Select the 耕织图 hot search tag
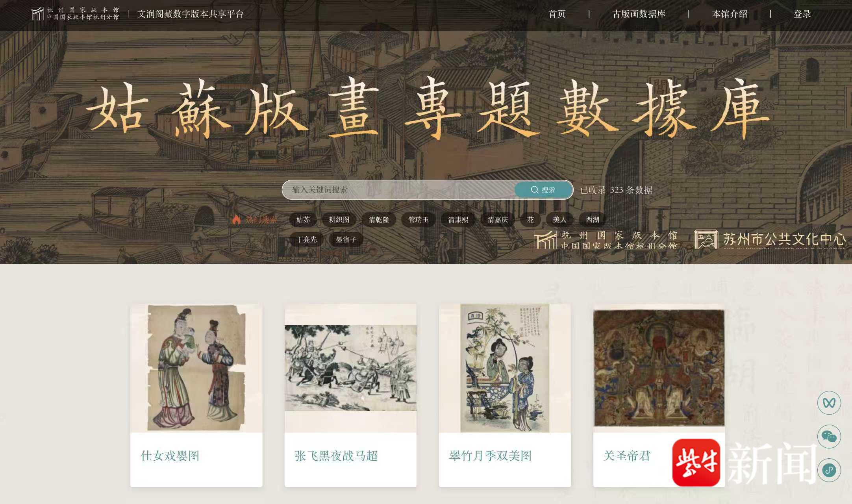The height and width of the screenshot is (504, 852). click(x=339, y=220)
